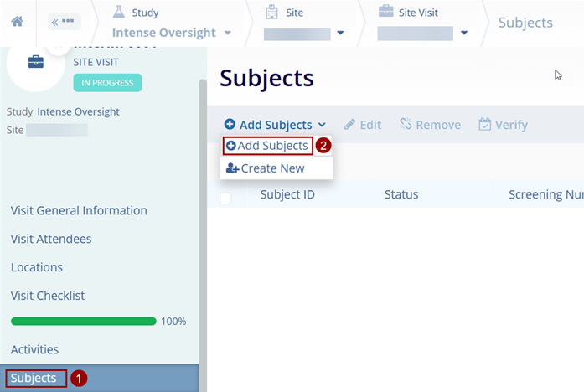Image resolution: width=584 pixels, height=392 pixels.
Task: Click the Site Visit briefcase icon in breadcrumb
Action: coord(385,13)
